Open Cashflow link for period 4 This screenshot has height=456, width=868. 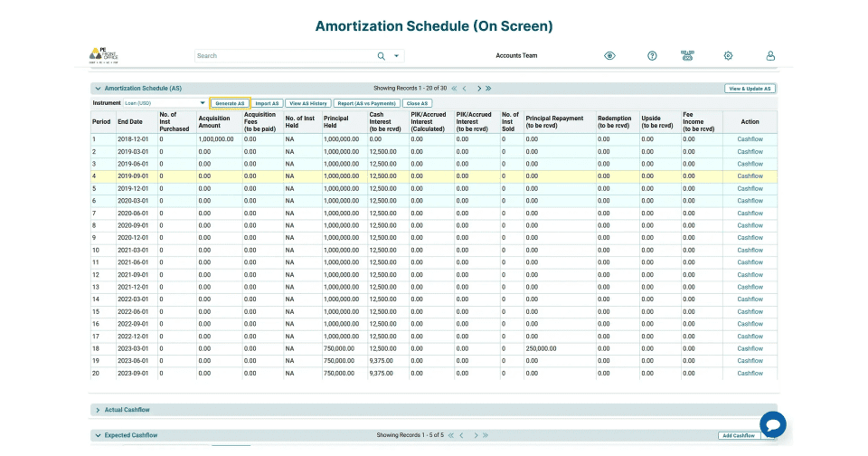click(750, 176)
